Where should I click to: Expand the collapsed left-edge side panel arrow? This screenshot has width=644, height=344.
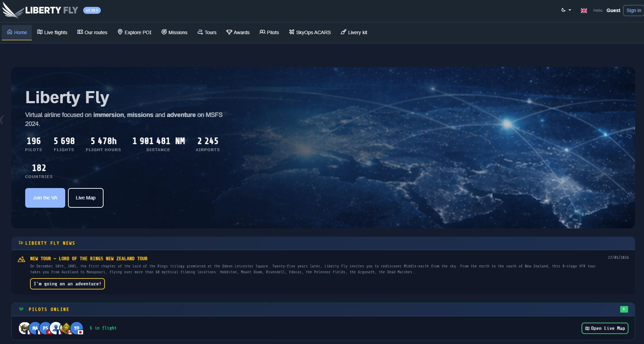pos(2,120)
